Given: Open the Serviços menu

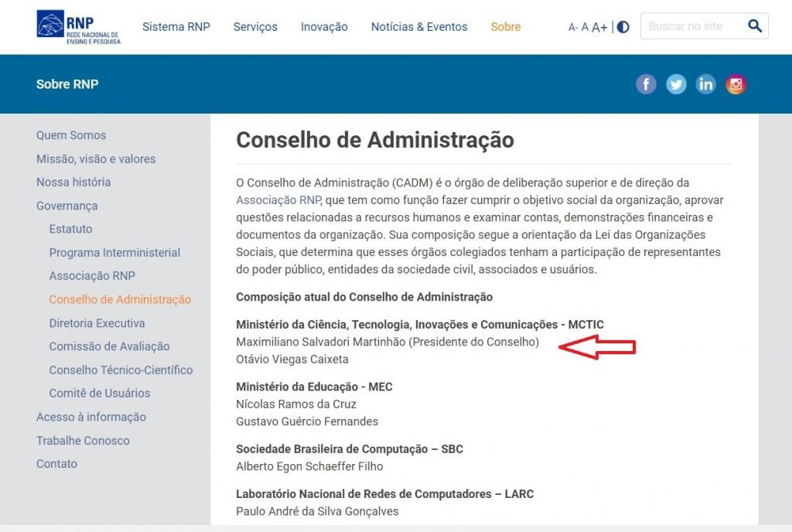Looking at the screenshot, I should [255, 27].
